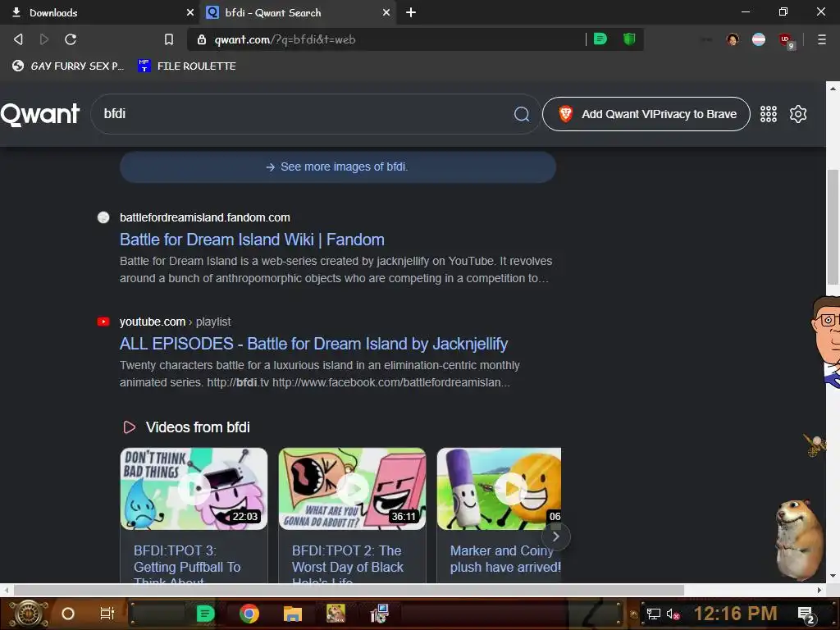
Task: Click the Videos from bfdi heading
Action: [198, 427]
